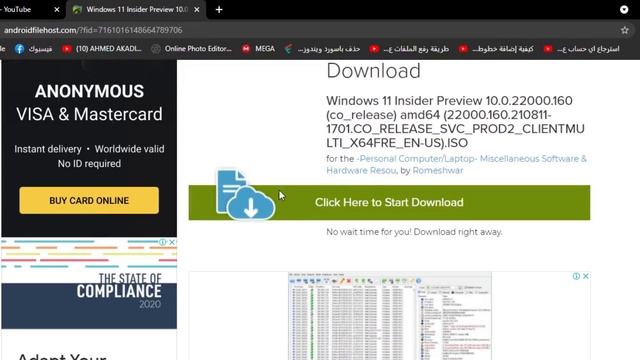Click the YouTube icon of AHMED AKADL bookmark
Screen dimensions: 640x360
[x=67, y=49]
